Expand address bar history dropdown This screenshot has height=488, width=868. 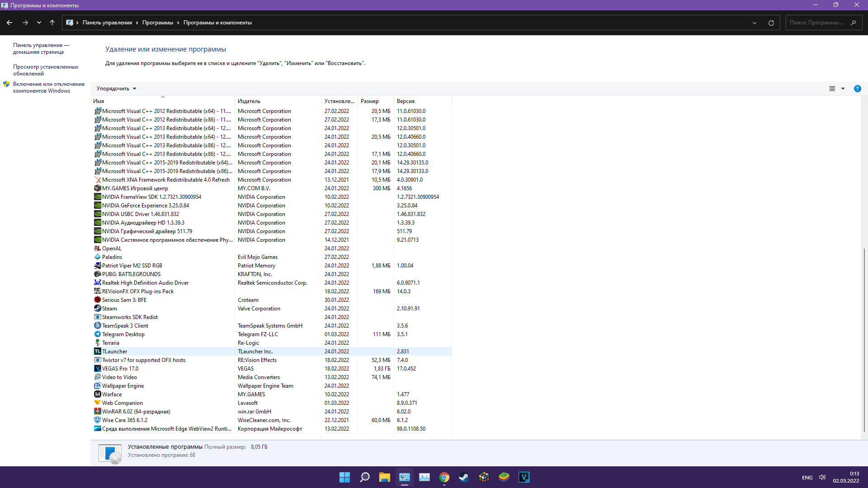click(x=755, y=23)
